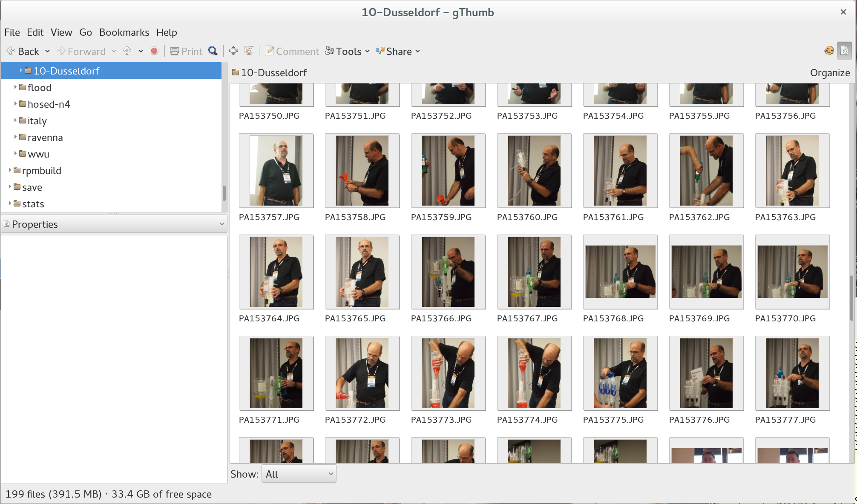Open the Share dropdown menu

tap(398, 52)
